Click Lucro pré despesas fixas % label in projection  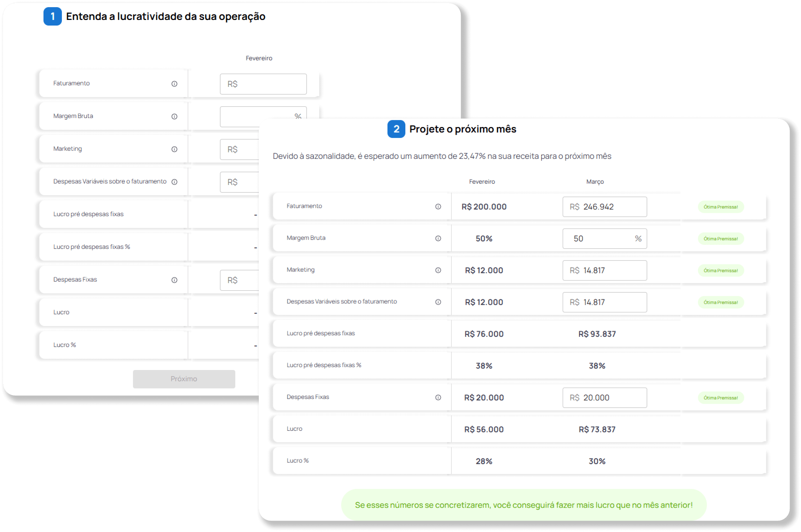coord(324,365)
